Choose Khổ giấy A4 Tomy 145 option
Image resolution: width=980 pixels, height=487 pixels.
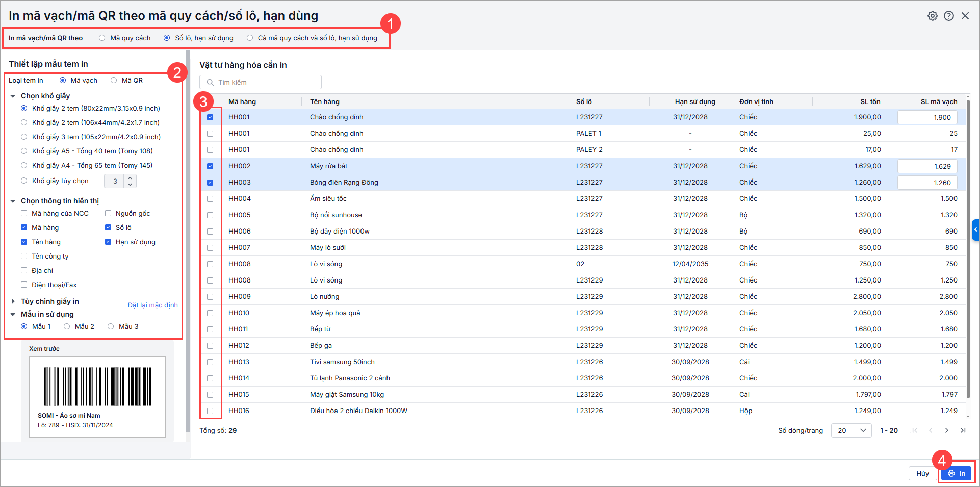point(24,165)
